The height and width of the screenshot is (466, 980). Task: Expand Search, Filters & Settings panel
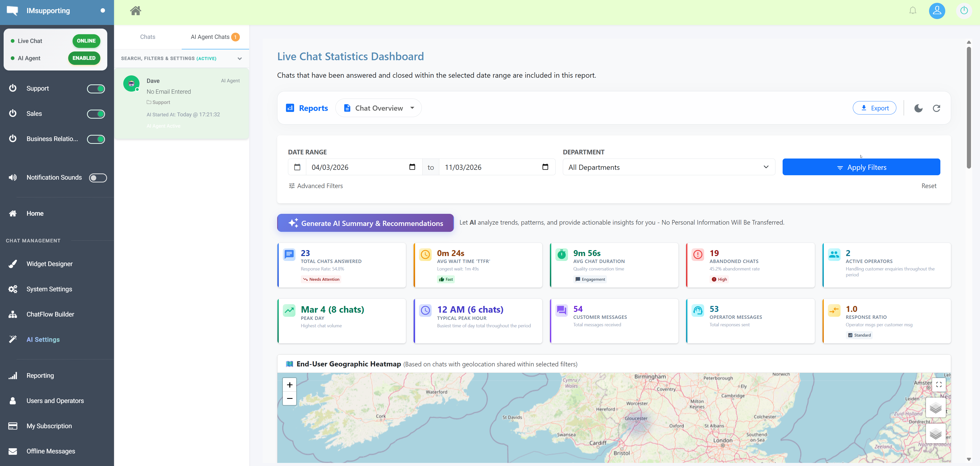[x=181, y=58]
